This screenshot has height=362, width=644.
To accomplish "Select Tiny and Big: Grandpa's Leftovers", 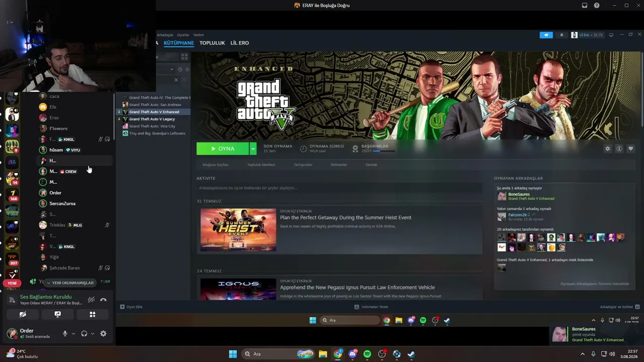I will (x=157, y=133).
